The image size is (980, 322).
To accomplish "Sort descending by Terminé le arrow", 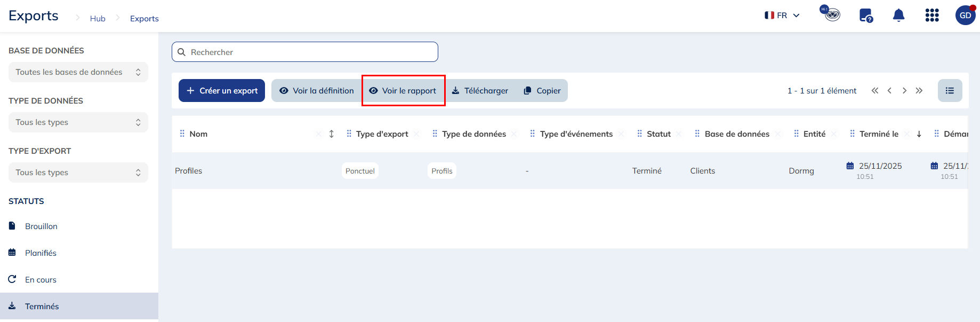I will click(919, 134).
